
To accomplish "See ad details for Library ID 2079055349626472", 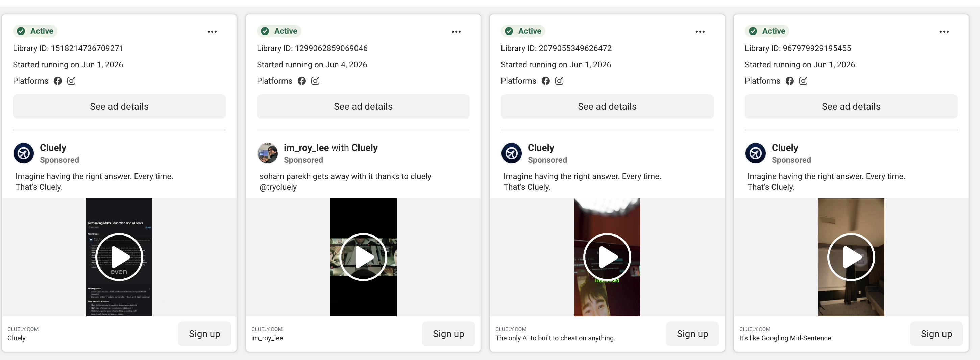I will click(x=607, y=107).
